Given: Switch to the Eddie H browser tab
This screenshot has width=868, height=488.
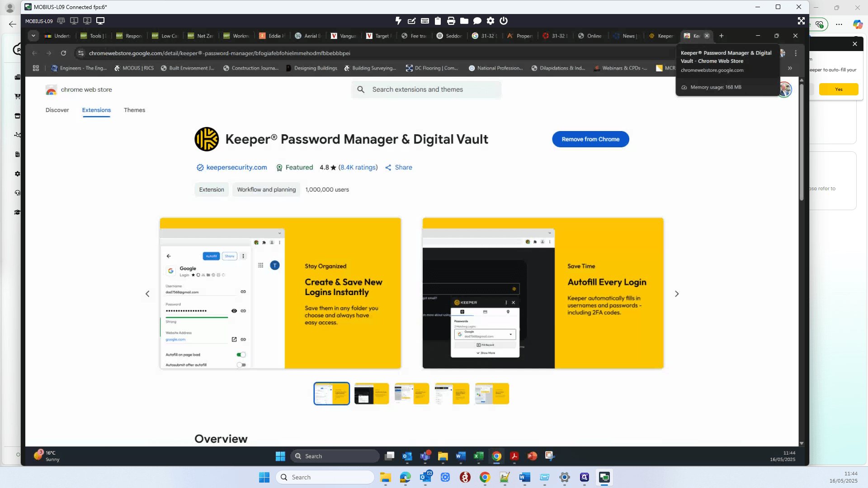Looking at the screenshot, I should pos(273,36).
